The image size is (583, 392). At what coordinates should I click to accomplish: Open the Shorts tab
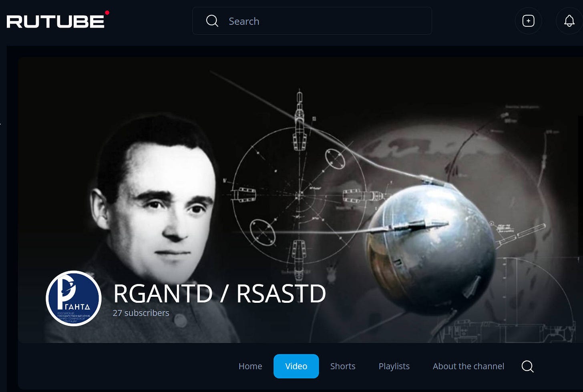coord(343,366)
